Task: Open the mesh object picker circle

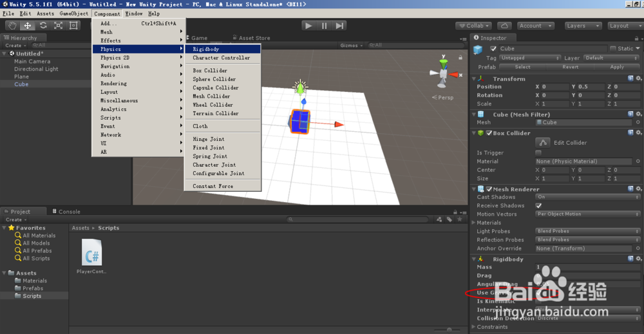Action: 638,122
